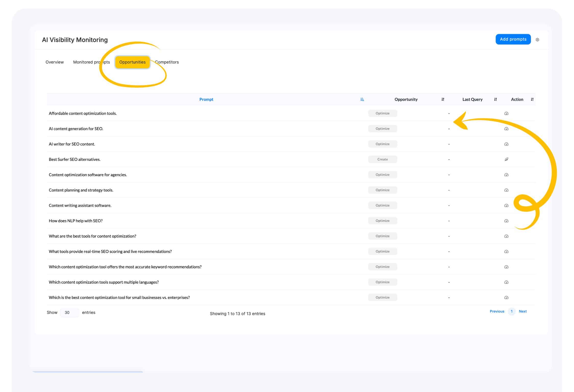Open settings via the gear icon
The width and height of the screenshot is (574, 392).
(x=537, y=40)
